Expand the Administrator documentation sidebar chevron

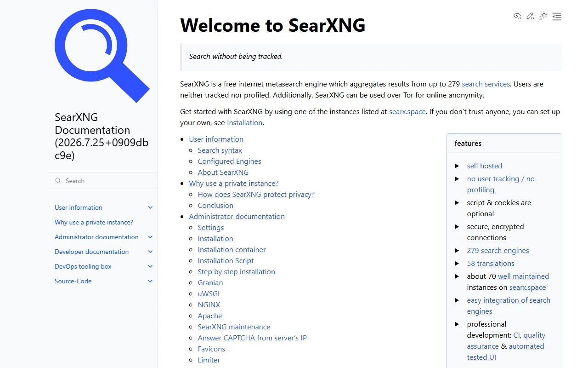[150, 237]
